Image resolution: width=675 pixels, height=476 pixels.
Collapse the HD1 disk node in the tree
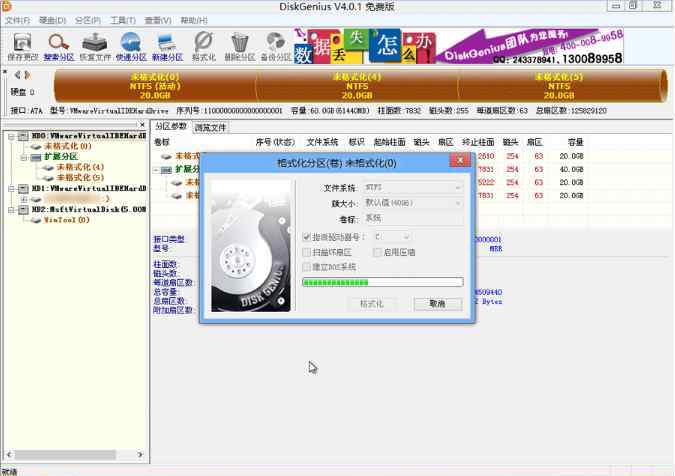tap(11, 189)
